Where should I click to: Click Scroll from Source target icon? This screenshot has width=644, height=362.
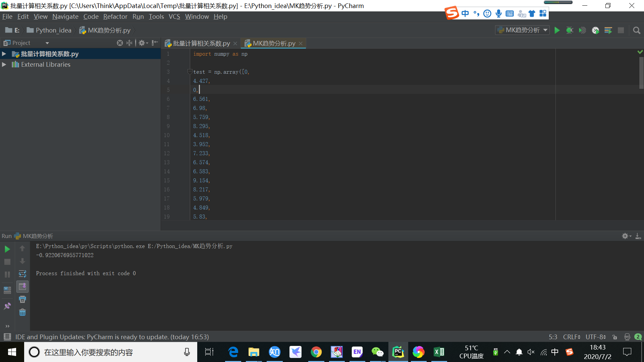pos(120,43)
